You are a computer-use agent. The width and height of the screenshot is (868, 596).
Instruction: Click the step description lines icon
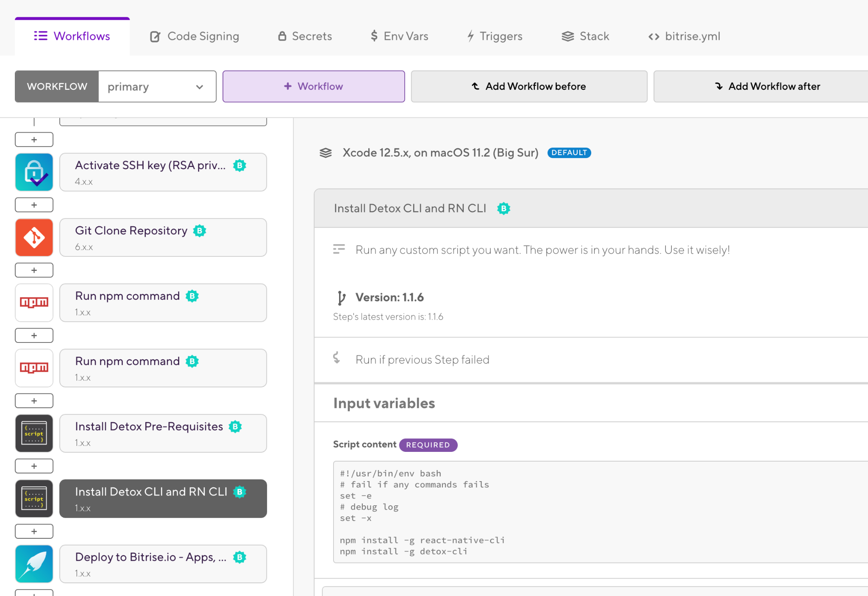tap(339, 249)
